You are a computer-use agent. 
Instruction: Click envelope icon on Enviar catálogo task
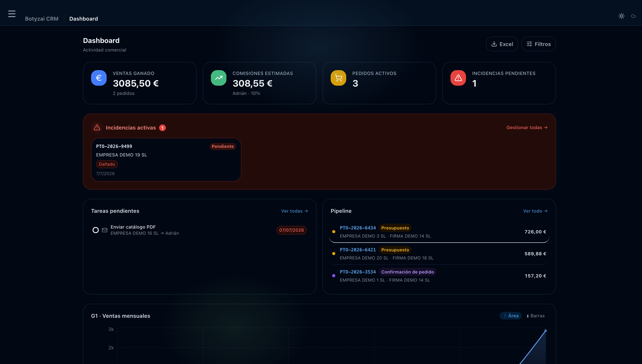tap(105, 230)
